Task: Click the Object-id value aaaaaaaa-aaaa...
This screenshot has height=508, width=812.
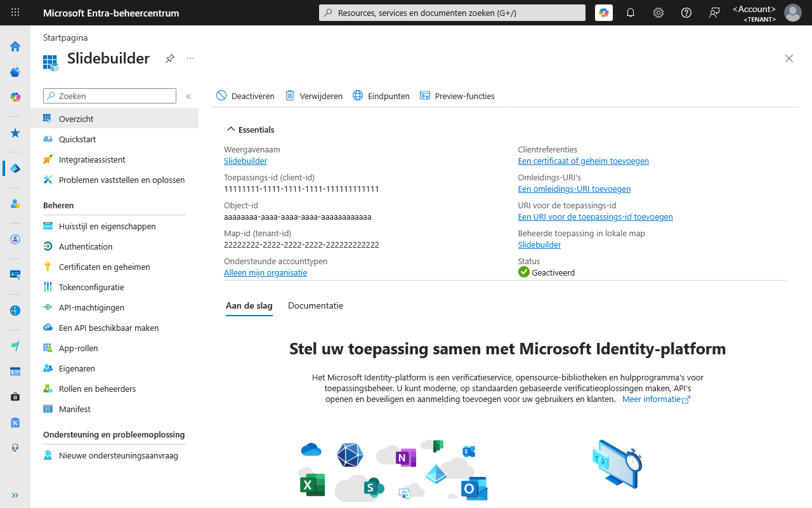Action: coord(298,217)
